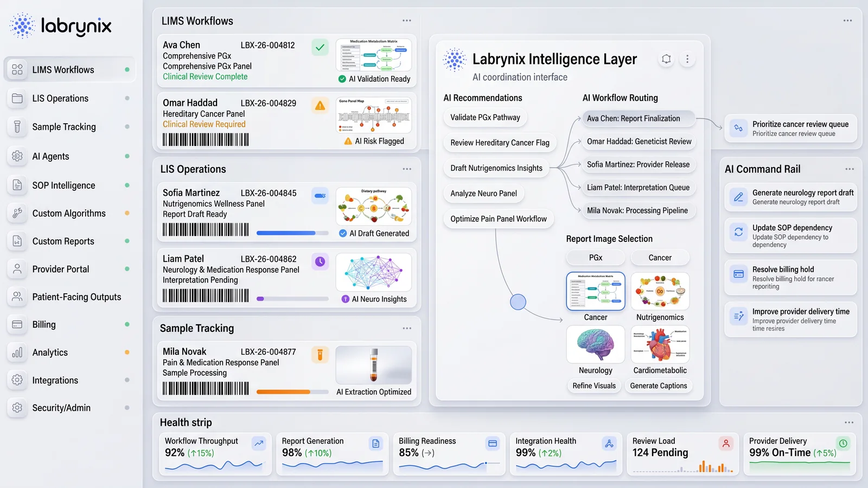Click Validate PGx Pathway recommendation
868x488 pixels.
(485, 117)
